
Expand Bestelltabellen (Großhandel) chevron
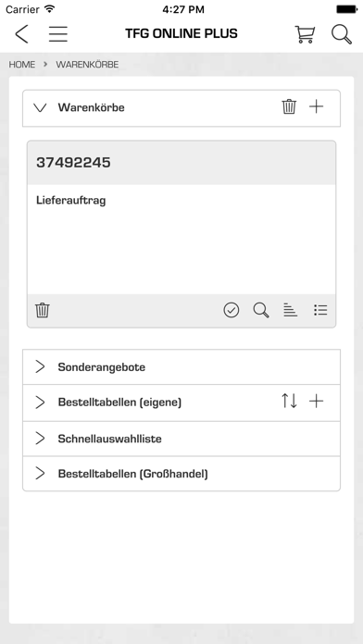(40, 473)
